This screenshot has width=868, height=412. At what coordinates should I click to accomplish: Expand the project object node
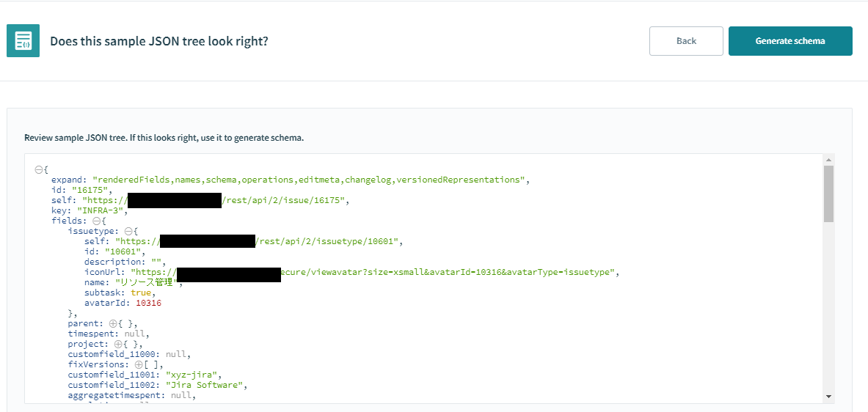point(117,344)
